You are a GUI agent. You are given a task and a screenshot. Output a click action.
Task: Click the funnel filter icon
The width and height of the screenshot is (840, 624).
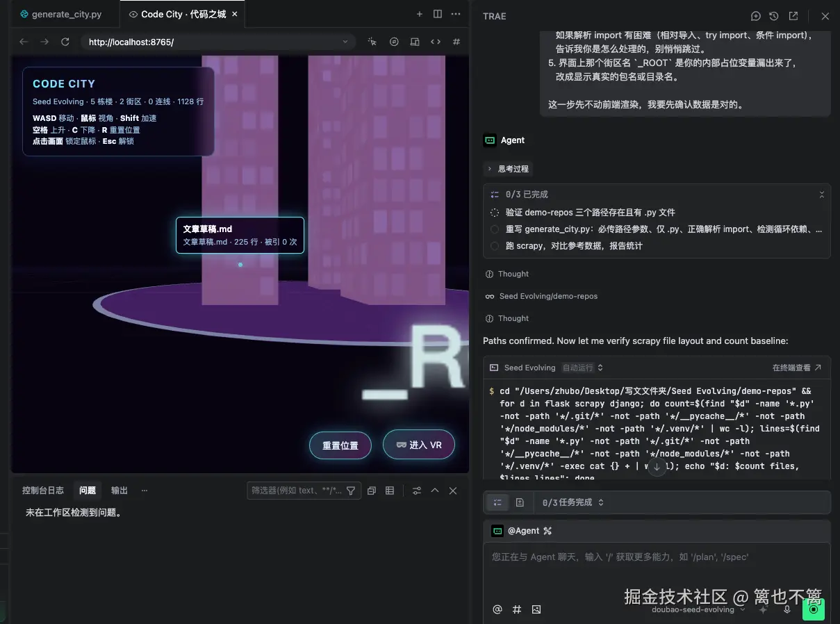coord(351,491)
